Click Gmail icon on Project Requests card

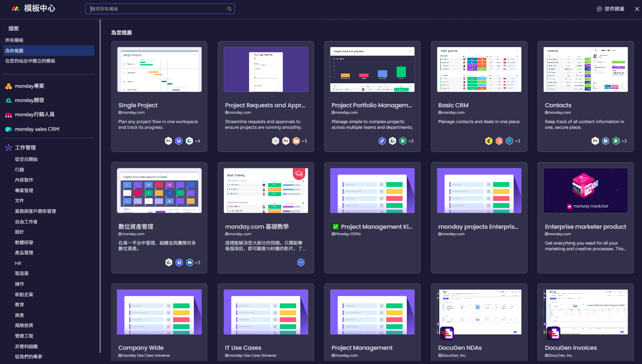point(286,141)
